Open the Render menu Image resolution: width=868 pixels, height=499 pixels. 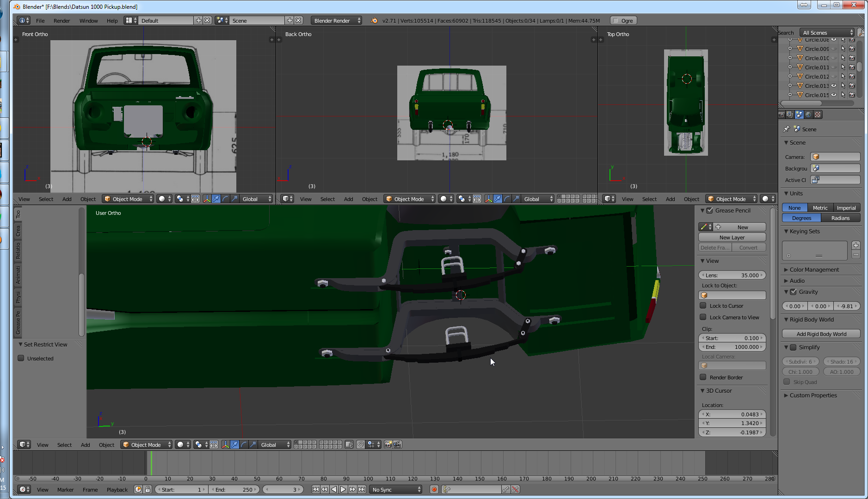click(x=62, y=20)
